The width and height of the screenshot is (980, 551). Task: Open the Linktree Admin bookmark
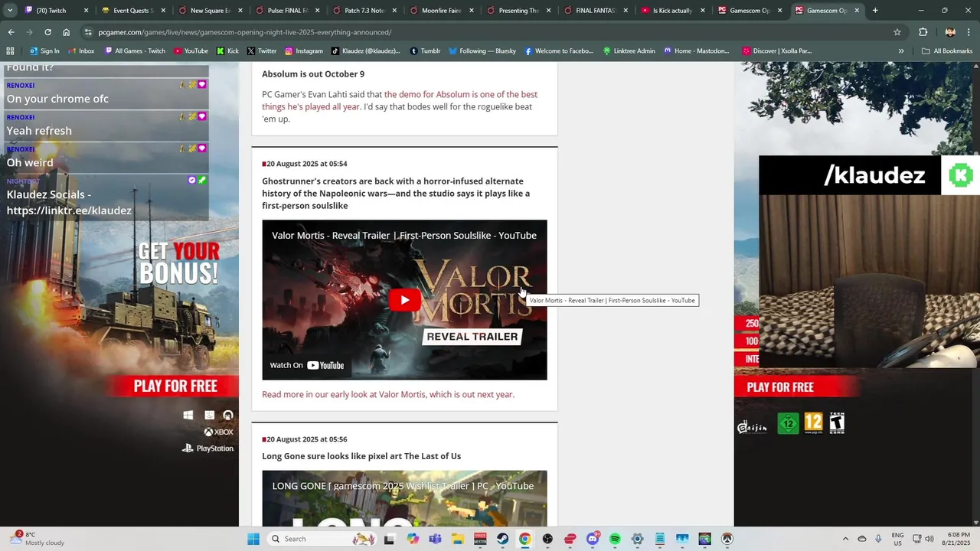[x=629, y=51]
